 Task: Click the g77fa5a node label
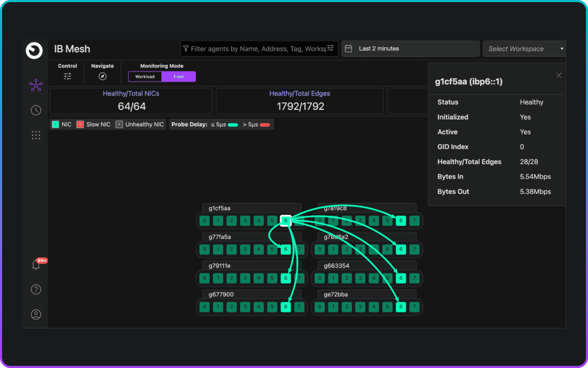(220, 237)
